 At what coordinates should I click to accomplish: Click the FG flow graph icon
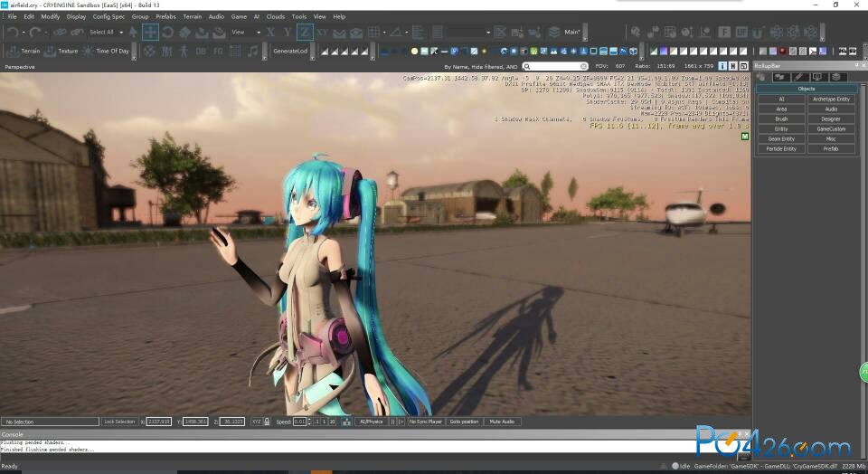[218, 51]
